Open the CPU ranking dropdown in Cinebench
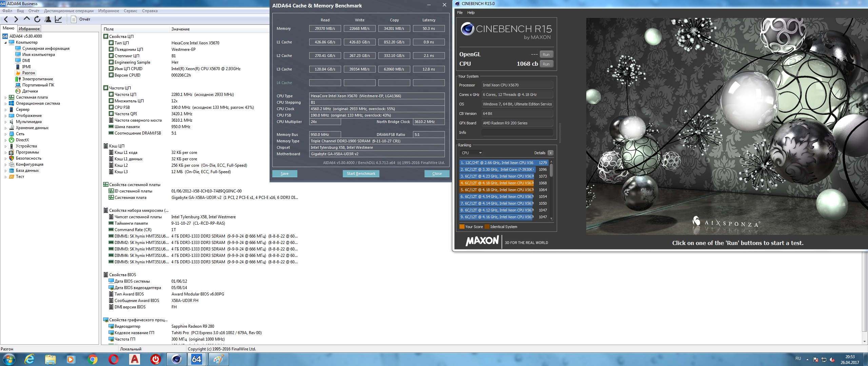 click(x=472, y=153)
